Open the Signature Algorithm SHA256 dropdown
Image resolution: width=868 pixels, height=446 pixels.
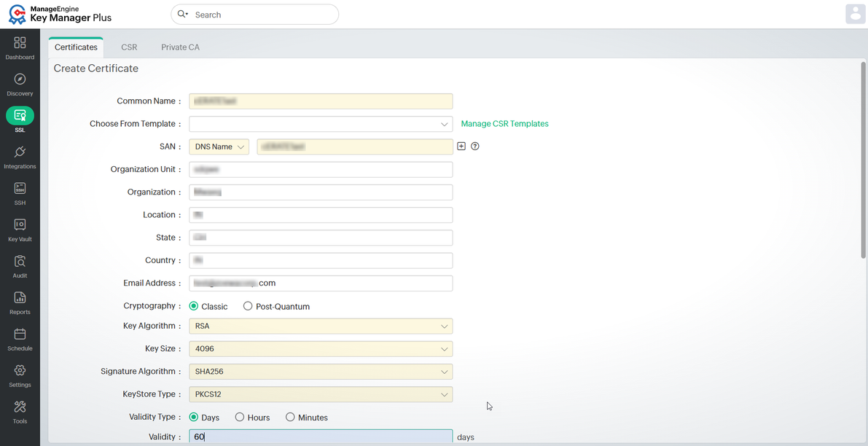pos(321,371)
